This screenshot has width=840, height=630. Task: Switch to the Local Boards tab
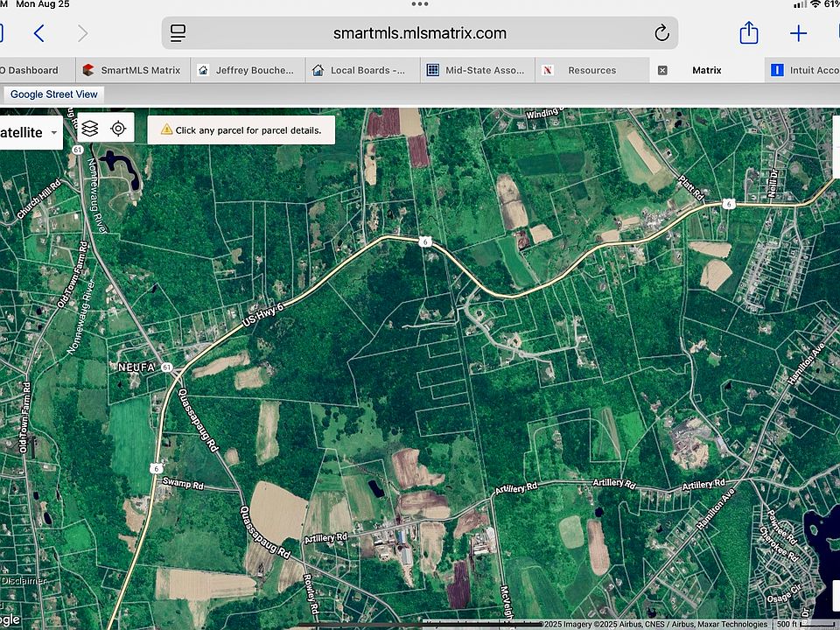tap(359, 70)
